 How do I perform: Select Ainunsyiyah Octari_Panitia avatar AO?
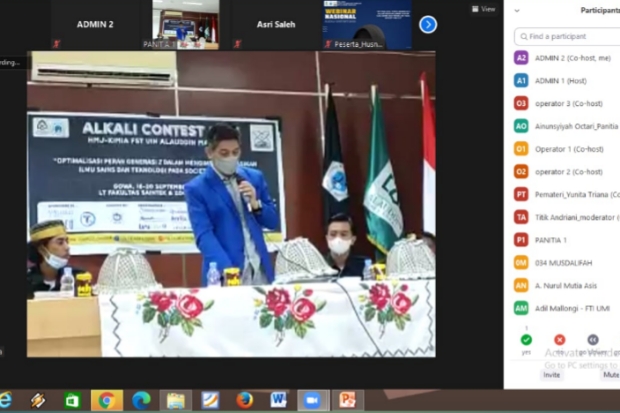click(521, 126)
